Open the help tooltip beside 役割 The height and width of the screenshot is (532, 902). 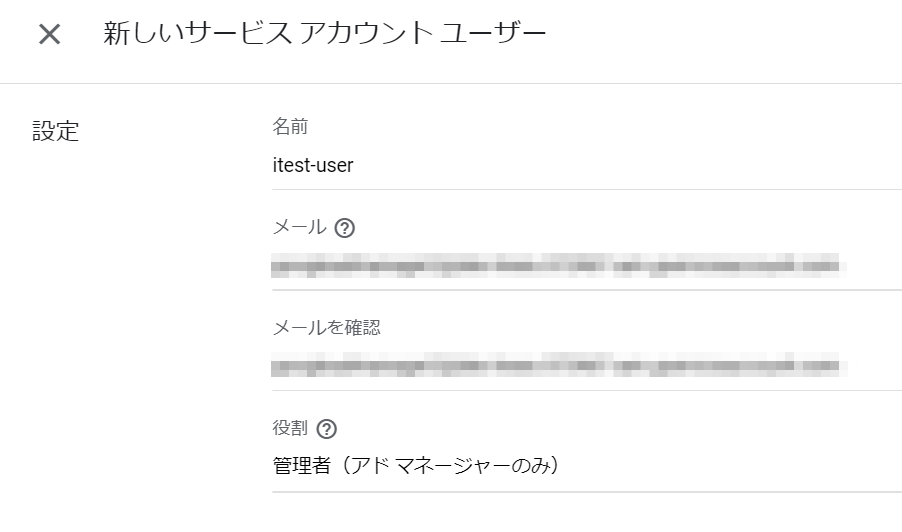327,429
